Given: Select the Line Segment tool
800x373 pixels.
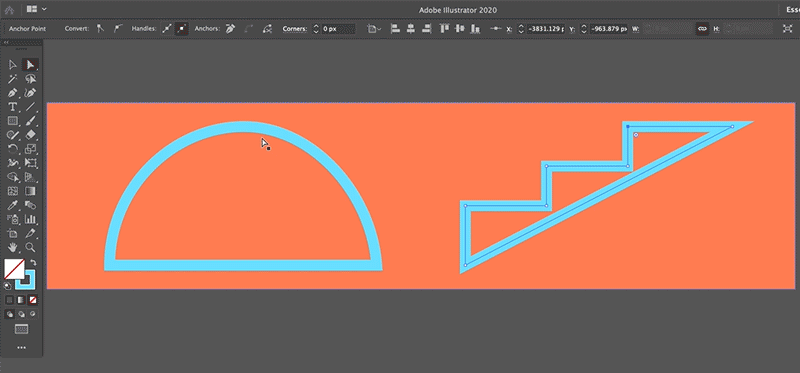Looking at the screenshot, I should 30,107.
